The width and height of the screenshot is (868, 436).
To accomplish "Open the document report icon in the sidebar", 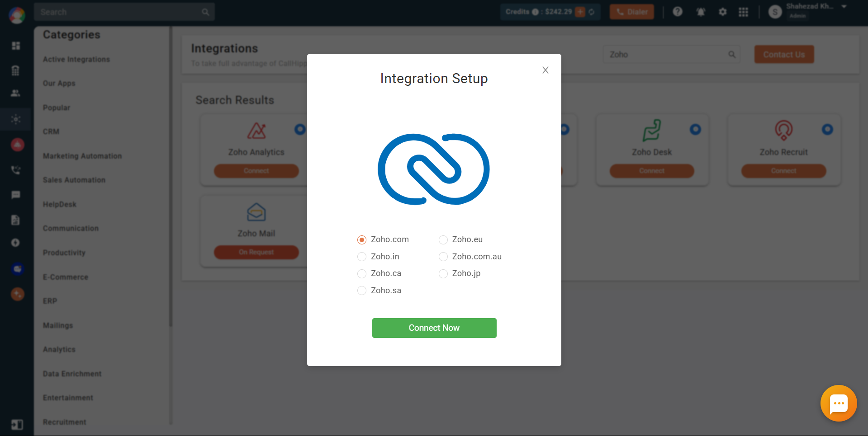I will [16, 220].
